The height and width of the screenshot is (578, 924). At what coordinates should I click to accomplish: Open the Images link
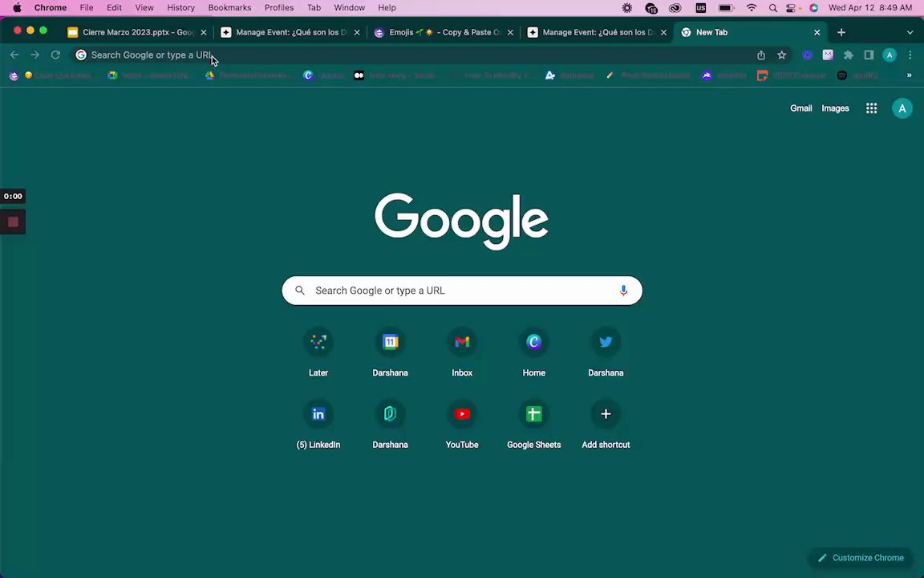[835, 108]
